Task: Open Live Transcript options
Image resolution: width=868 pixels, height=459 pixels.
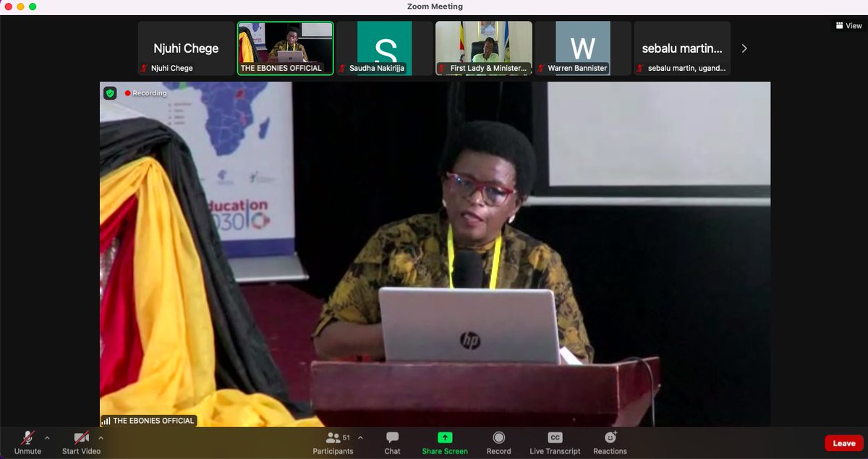Action: 555,442
